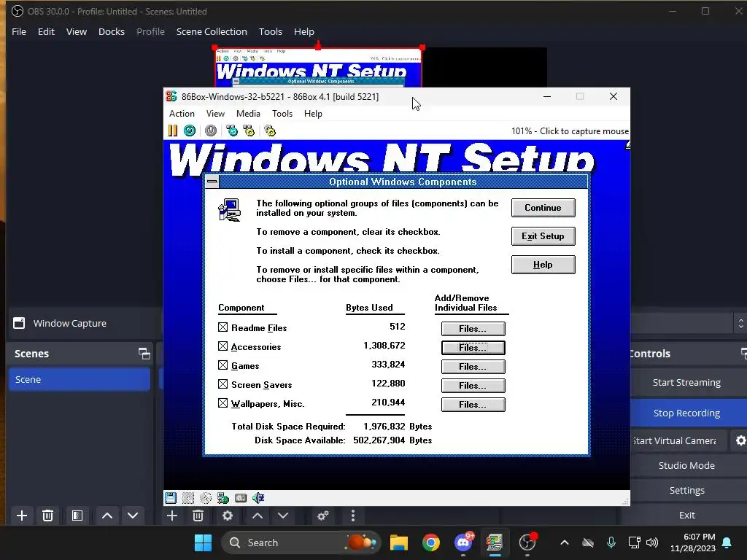Screen dimensions: 747x560
Task: Click the CD-ROM status bar icon
Action: click(205, 498)
